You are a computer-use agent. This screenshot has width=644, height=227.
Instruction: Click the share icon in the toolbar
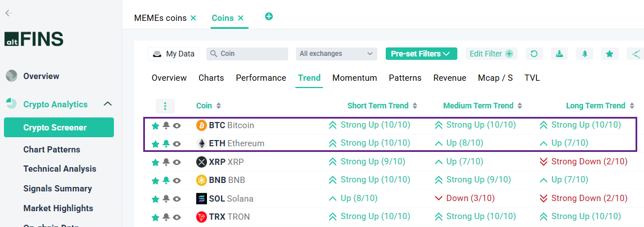click(x=636, y=54)
